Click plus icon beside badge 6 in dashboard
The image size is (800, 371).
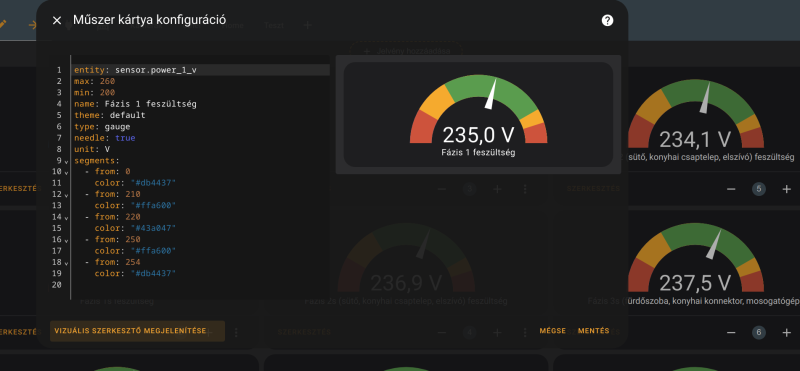coord(786,332)
